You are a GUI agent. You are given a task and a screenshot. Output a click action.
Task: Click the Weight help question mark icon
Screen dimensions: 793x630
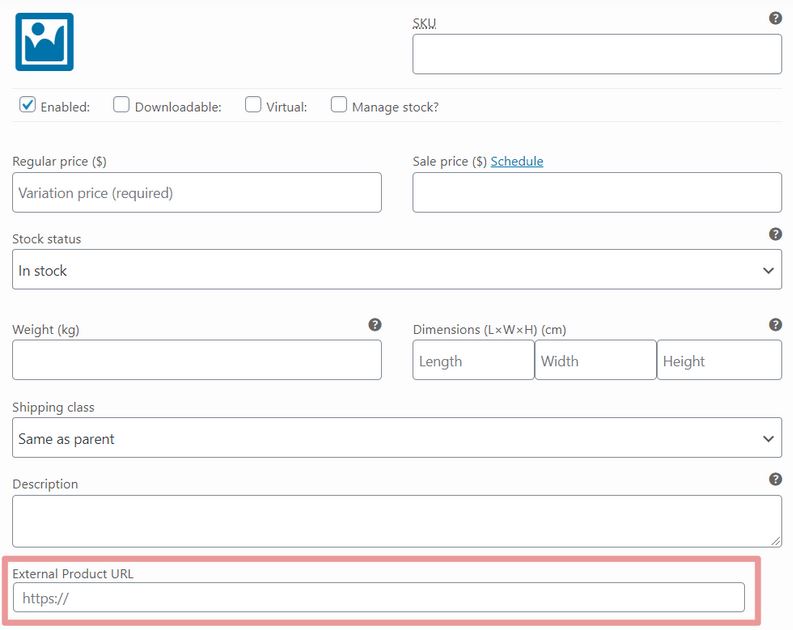point(375,325)
